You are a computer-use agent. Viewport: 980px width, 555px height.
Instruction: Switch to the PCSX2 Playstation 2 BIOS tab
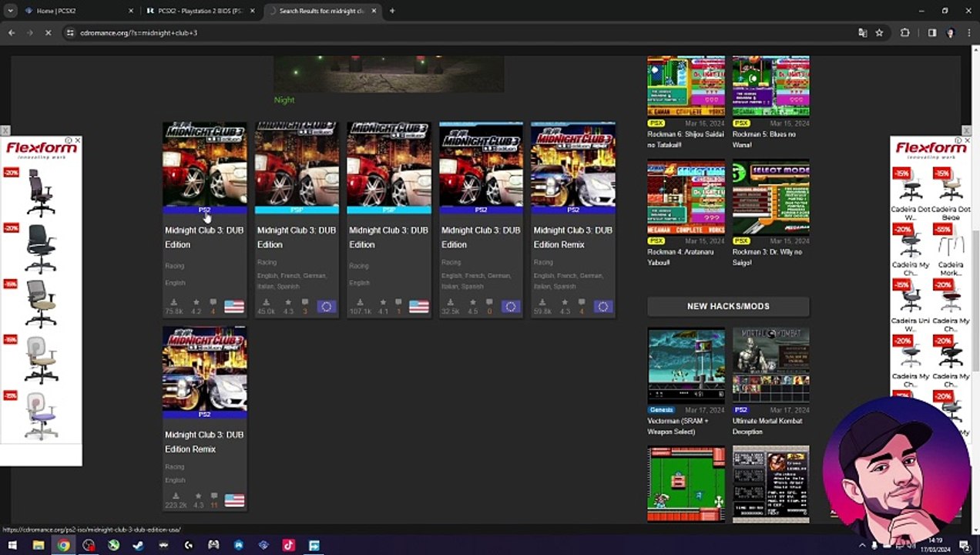[200, 11]
